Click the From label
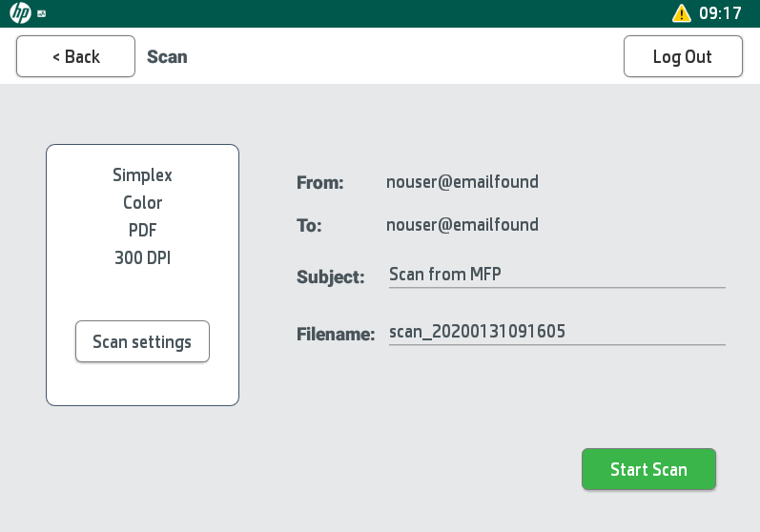The width and height of the screenshot is (760, 532). (319, 182)
